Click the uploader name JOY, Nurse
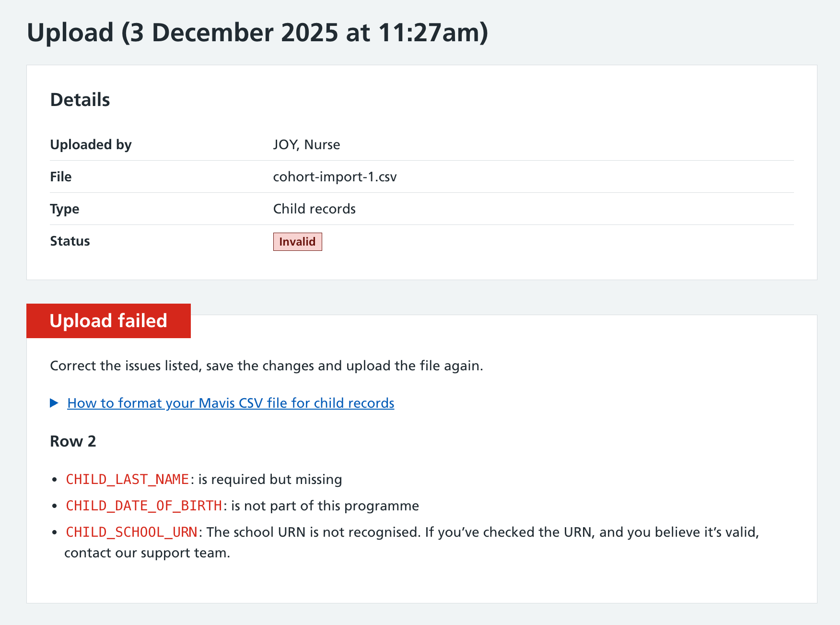840x625 pixels. 306,144
